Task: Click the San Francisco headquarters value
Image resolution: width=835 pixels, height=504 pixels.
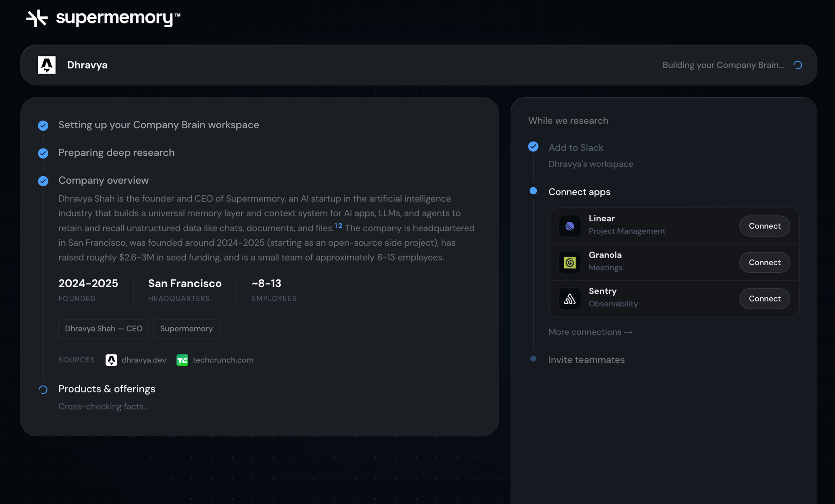Action: 185,283
